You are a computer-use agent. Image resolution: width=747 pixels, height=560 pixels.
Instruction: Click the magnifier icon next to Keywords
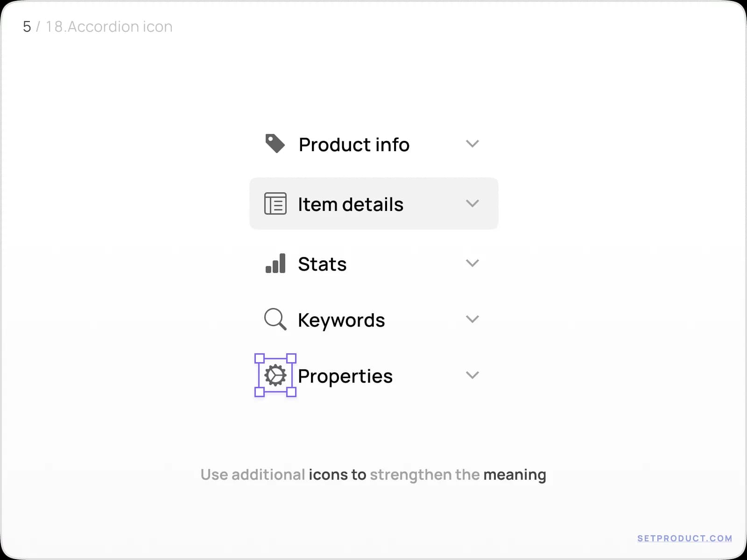click(275, 319)
